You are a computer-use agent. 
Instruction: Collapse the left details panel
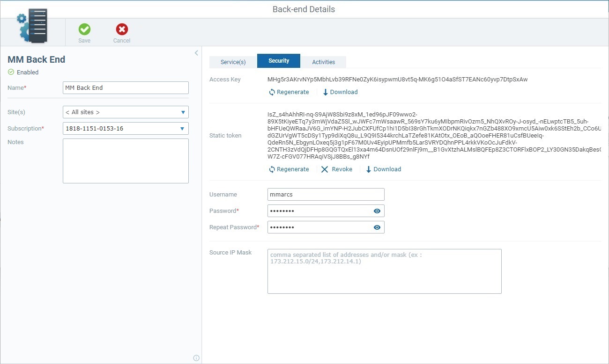[x=196, y=52]
